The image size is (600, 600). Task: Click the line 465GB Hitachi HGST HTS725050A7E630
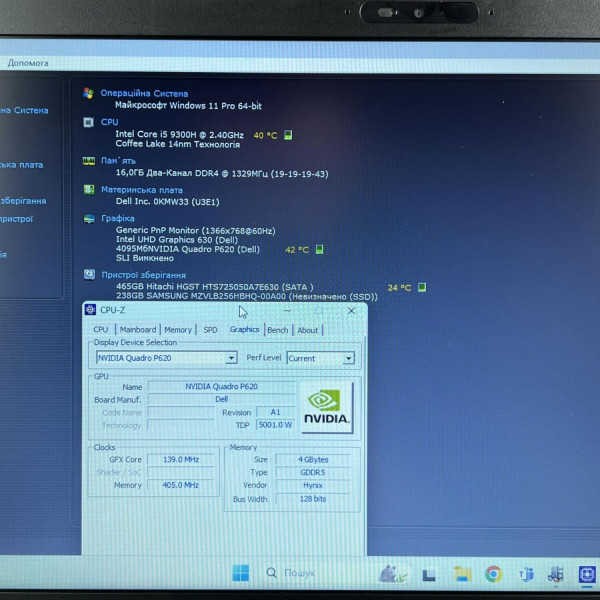tap(215, 287)
